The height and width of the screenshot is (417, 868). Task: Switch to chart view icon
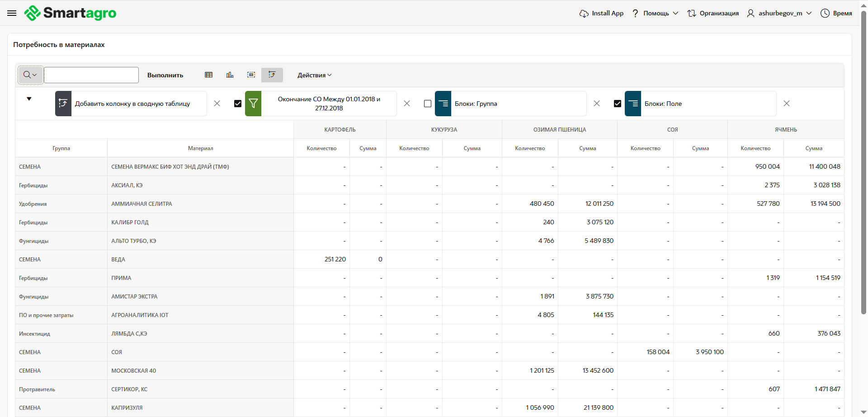click(x=230, y=75)
